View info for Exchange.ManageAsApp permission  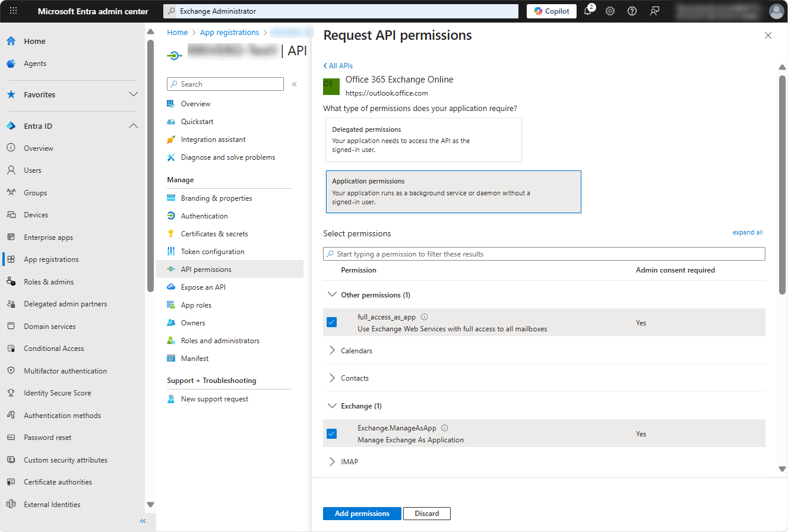[x=444, y=427]
